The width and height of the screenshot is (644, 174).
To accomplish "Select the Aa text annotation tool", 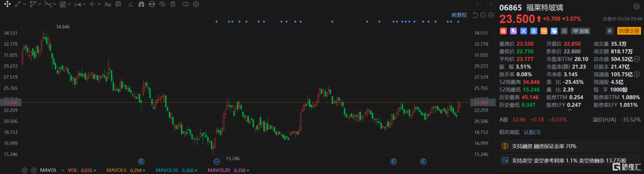I will 108,4.
